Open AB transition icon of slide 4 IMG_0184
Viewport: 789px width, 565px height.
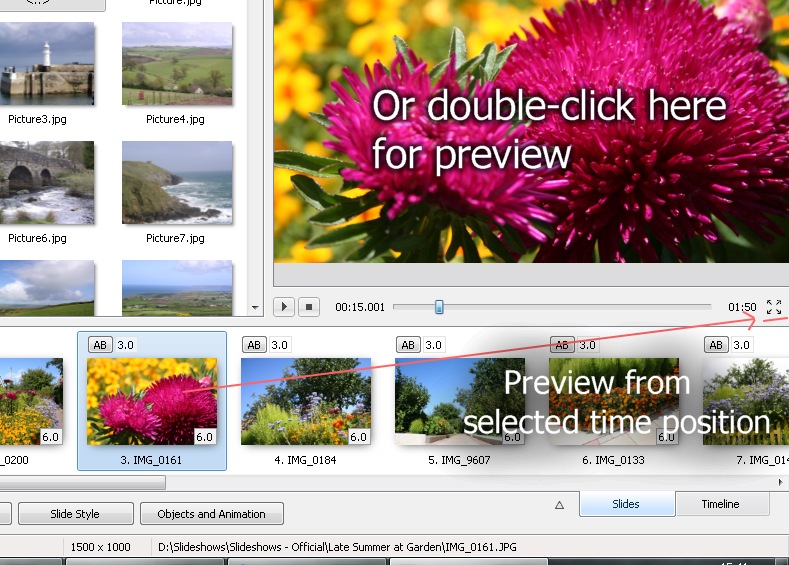[x=254, y=345]
